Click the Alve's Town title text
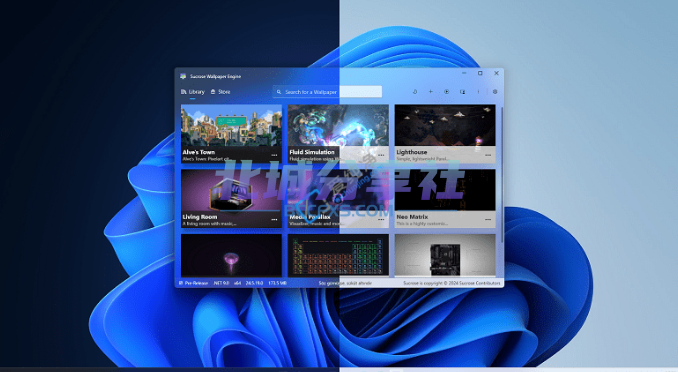This screenshot has width=678, height=372. 198,152
